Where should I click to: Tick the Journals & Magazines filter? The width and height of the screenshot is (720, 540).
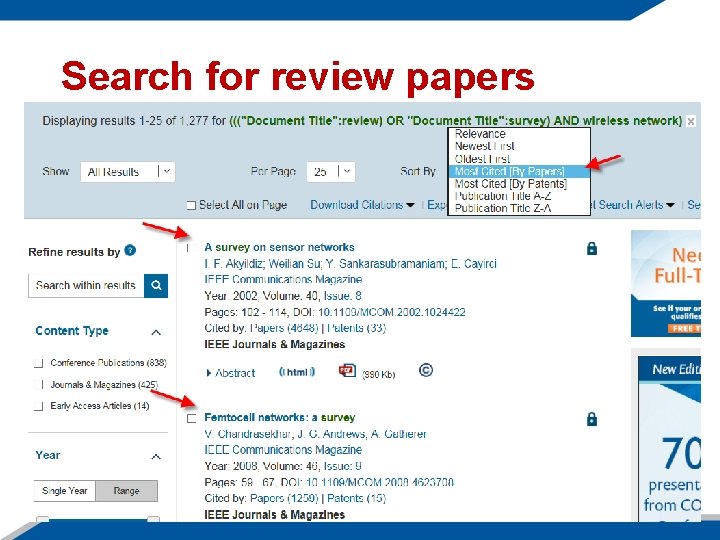coord(39,385)
